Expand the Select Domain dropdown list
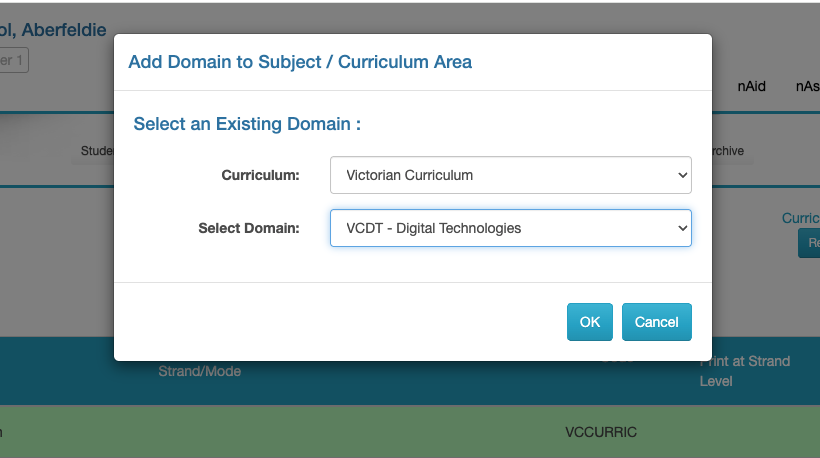The width and height of the screenshot is (820, 458). (510, 228)
